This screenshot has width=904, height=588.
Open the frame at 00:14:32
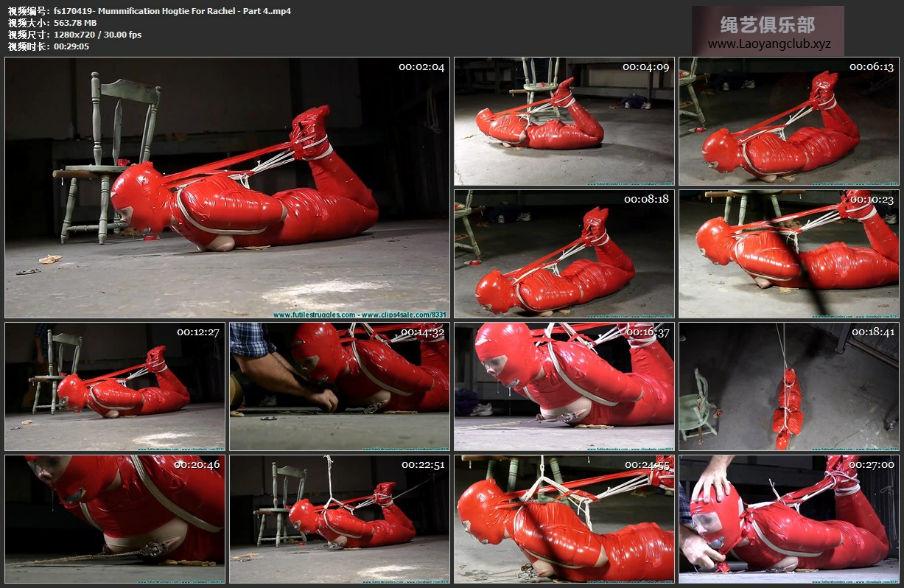339,386
